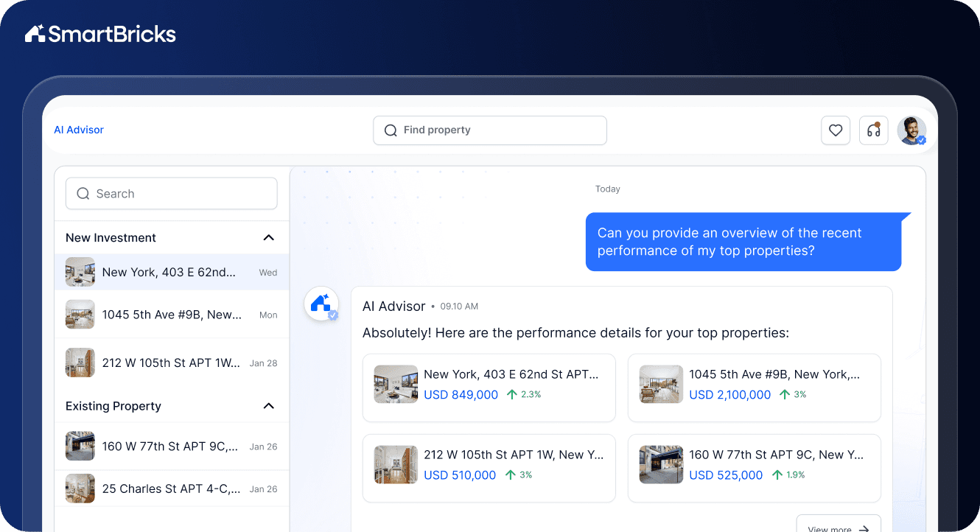The width and height of the screenshot is (980, 532).
Task: Click the View more button
Action: coord(839,525)
